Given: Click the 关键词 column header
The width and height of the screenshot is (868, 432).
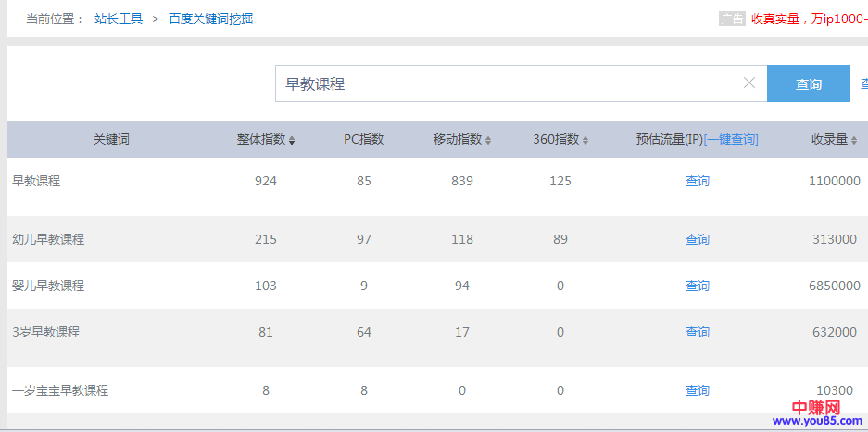Looking at the screenshot, I should 110,139.
